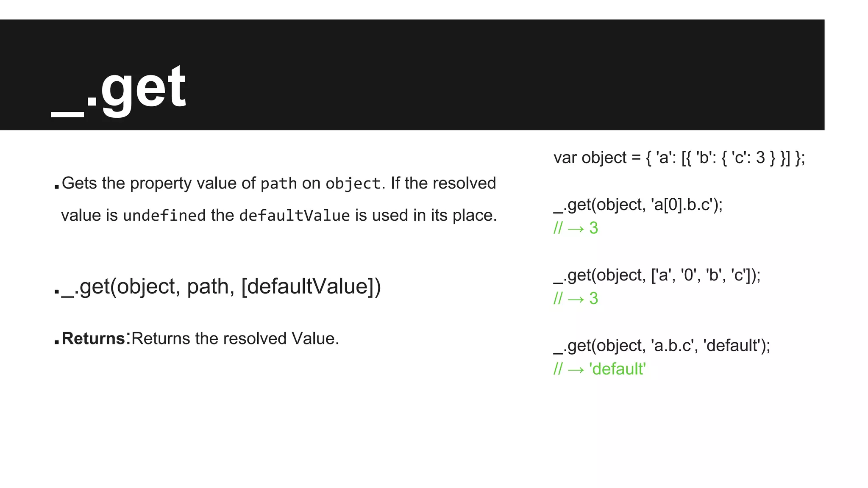Click the monospace word "path" in the description
This screenshot has height=488, width=868.
click(278, 184)
